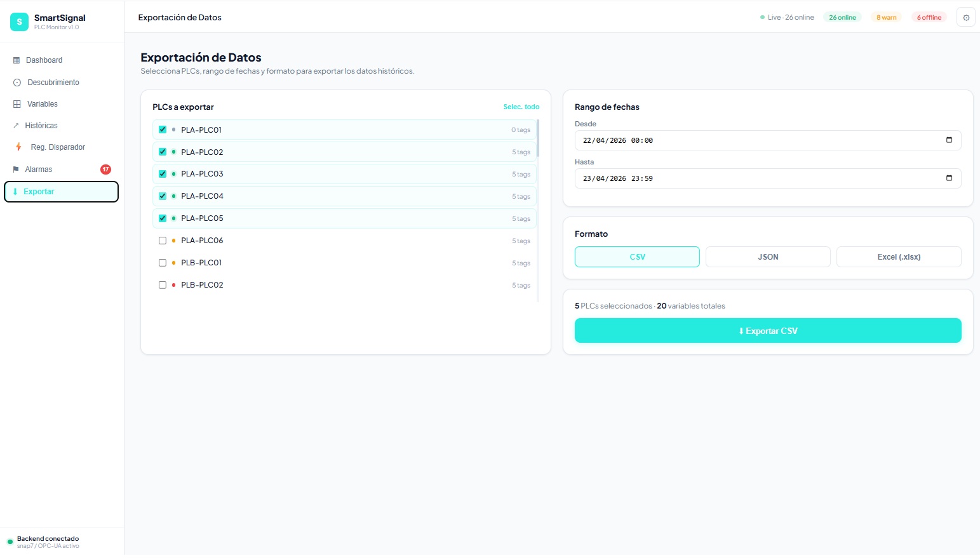Uncheck the PLA-PLC02 checkbox
Viewport: 980px width, 558px height.
coord(163,152)
